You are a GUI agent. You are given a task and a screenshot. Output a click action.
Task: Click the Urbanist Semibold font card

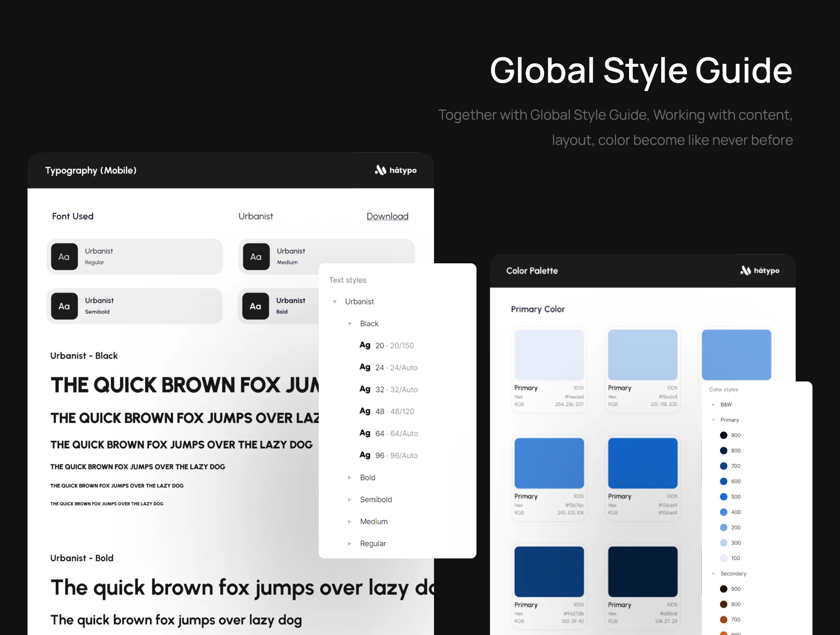coord(134,306)
